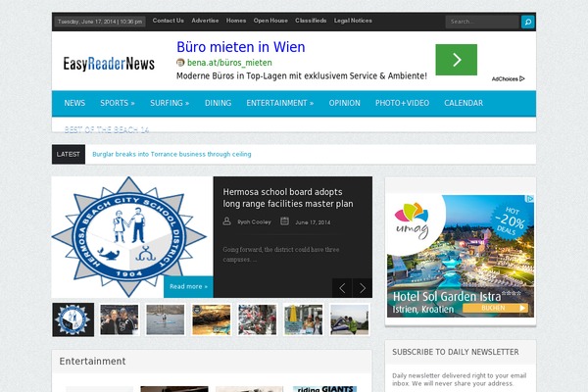Image resolution: width=588 pixels, height=392 pixels.
Task: Open Legal Notices link
Action: pos(353,21)
